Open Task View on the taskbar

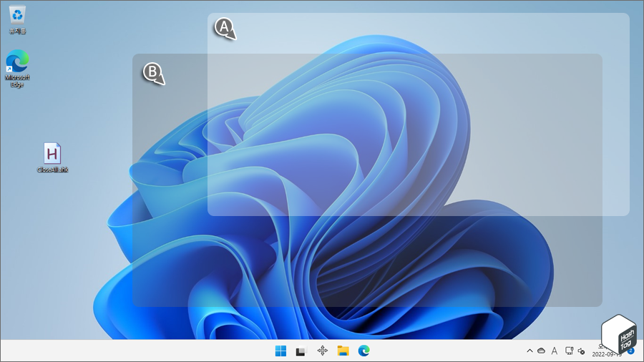[301, 351]
